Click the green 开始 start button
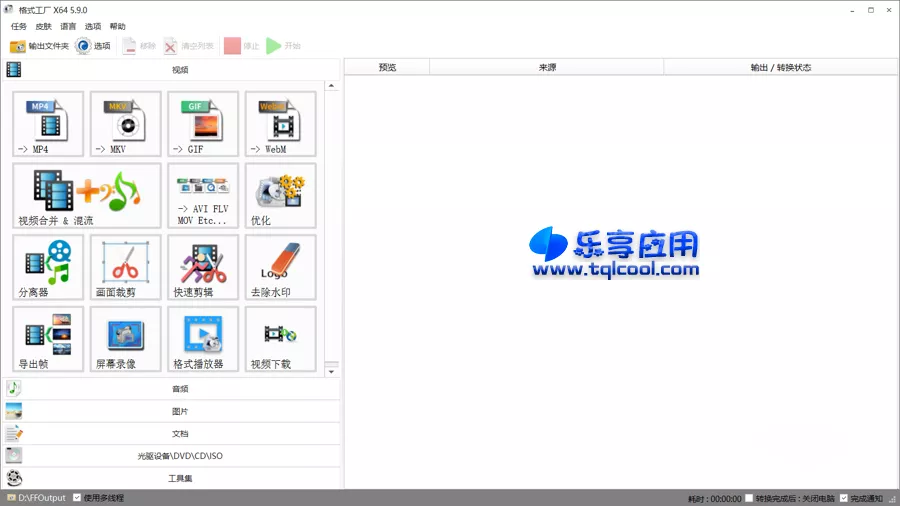This screenshot has height=506, width=900. [x=284, y=46]
